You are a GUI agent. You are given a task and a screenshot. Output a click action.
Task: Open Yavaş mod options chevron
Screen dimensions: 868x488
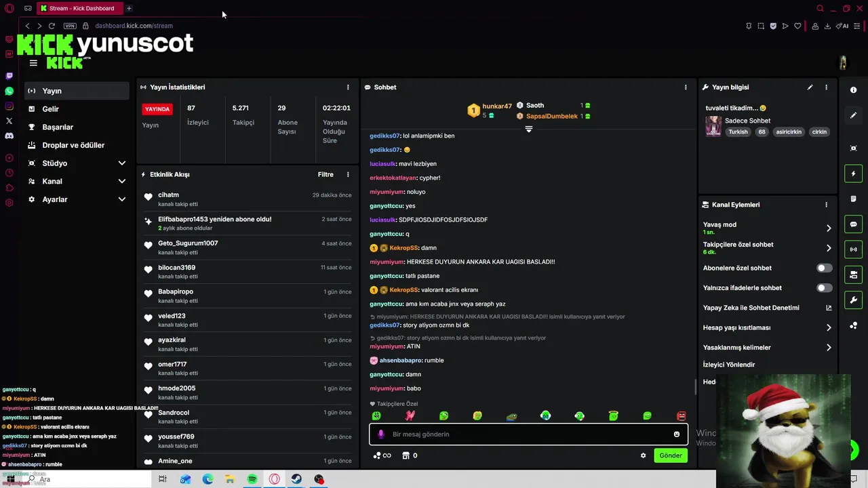point(829,228)
